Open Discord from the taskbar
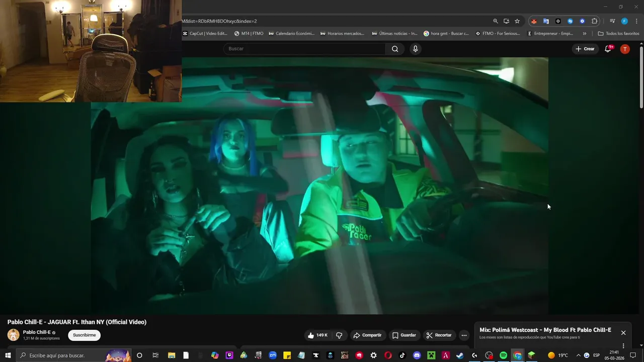Image resolution: width=644 pixels, height=362 pixels. pos(417,355)
